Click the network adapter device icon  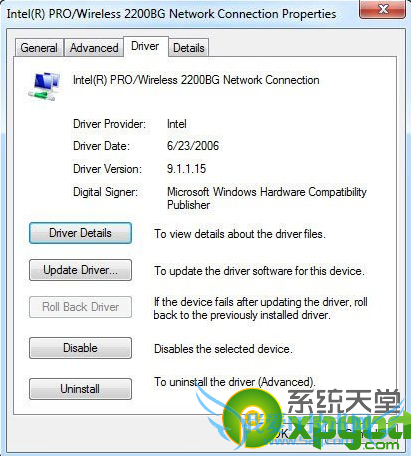[x=44, y=86]
